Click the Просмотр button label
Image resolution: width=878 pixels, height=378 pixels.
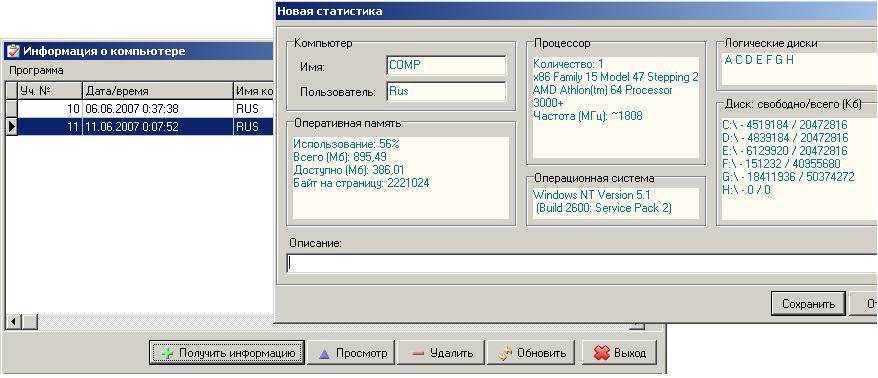click(x=362, y=353)
